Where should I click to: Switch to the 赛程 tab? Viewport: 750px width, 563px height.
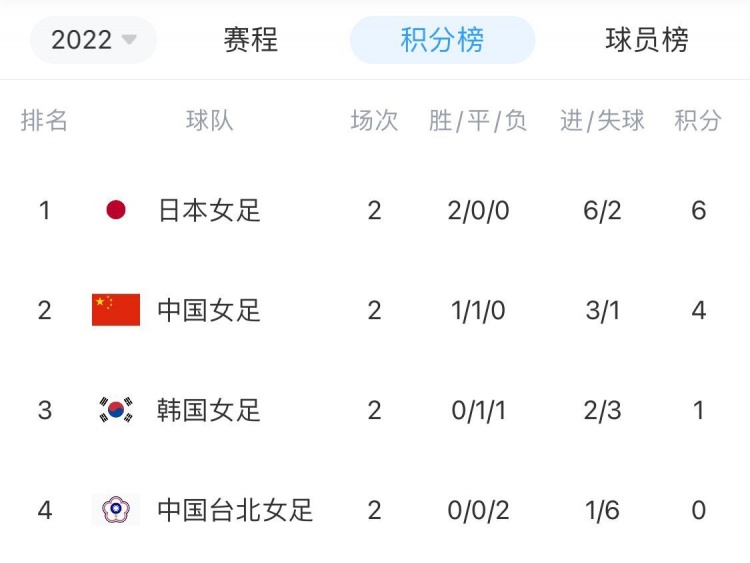click(x=251, y=40)
